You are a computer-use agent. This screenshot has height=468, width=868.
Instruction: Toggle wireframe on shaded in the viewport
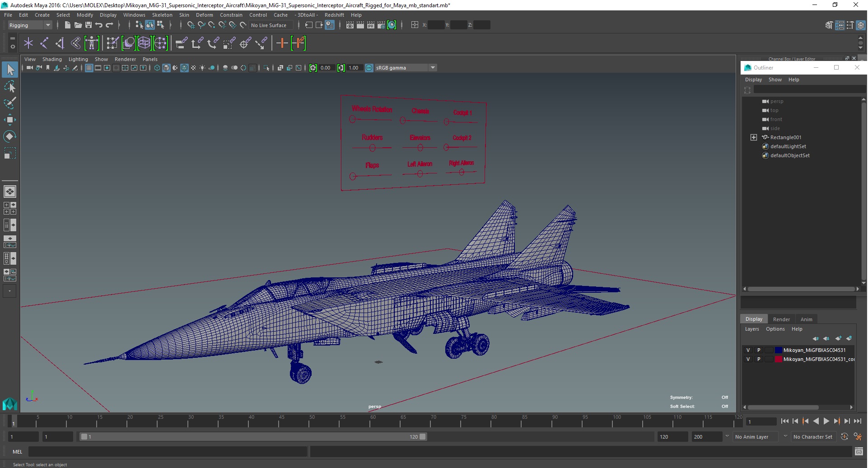184,68
